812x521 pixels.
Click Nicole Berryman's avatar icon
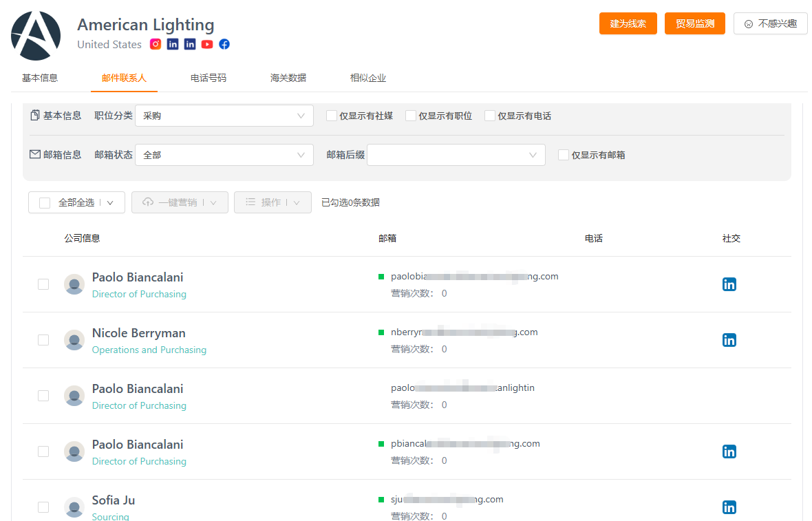pos(74,340)
